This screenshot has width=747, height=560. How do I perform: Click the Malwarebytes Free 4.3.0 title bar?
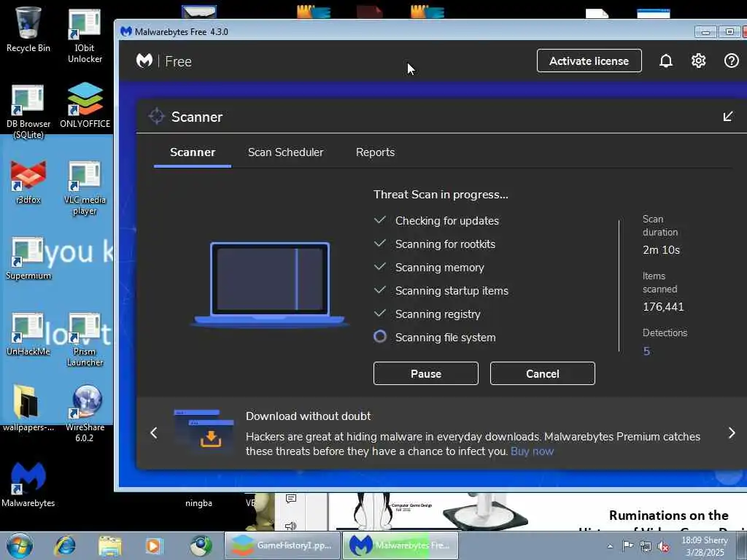pos(405,31)
